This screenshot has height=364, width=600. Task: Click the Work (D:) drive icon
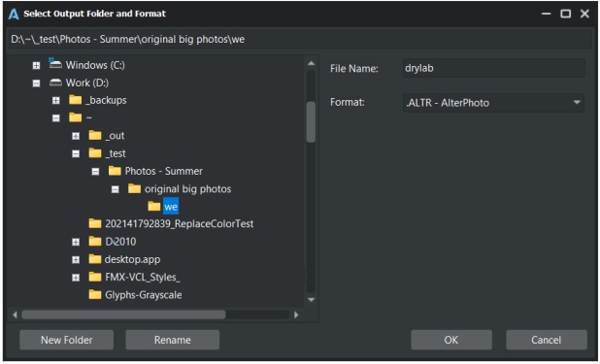click(x=55, y=83)
